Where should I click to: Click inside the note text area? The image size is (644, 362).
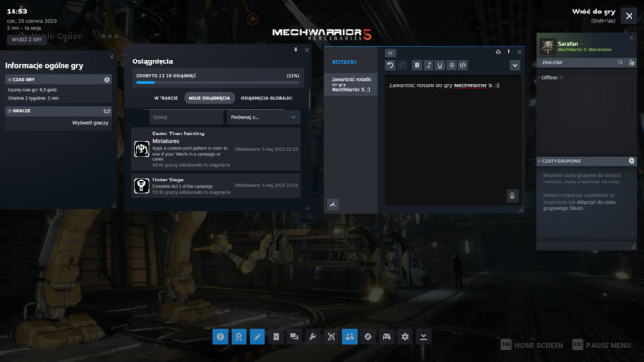coord(453,139)
